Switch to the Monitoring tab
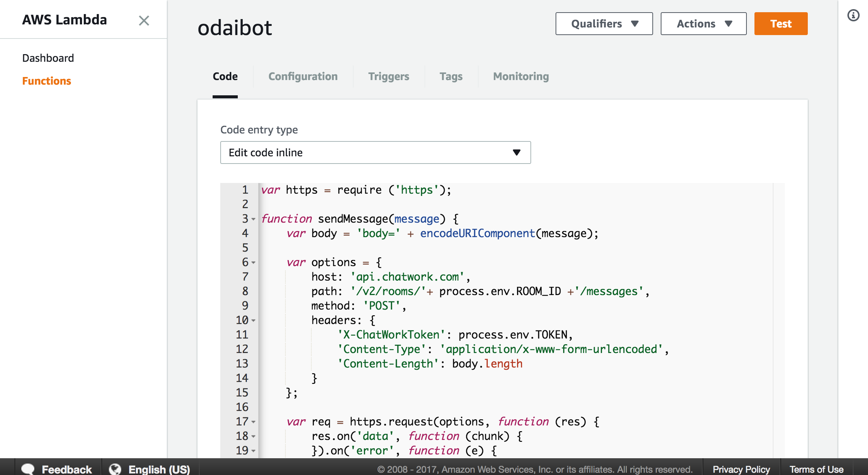Screen dimensions: 868x475 pos(521,76)
